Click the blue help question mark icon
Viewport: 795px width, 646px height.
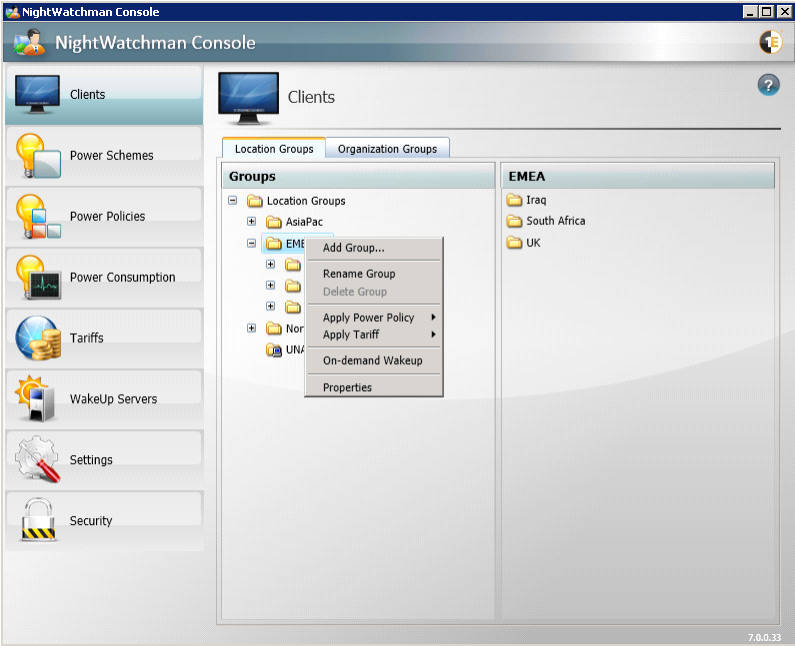[768, 85]
